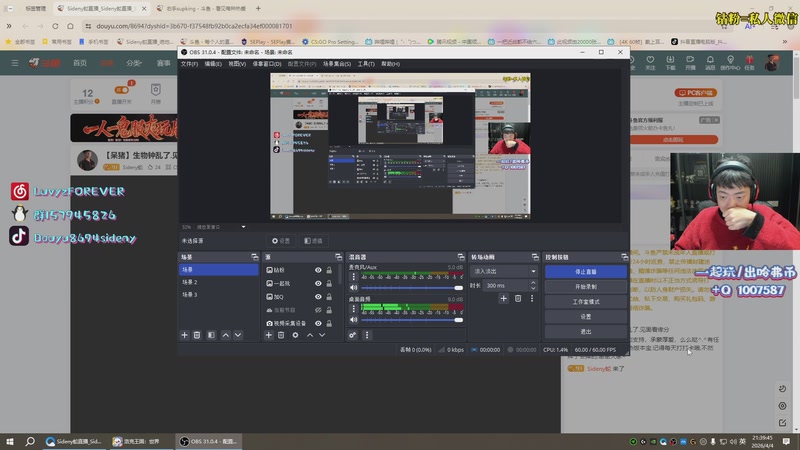Open 编辑(E) menu in OBS
This screenshot has height=450, width=800.
pos(213,64)
